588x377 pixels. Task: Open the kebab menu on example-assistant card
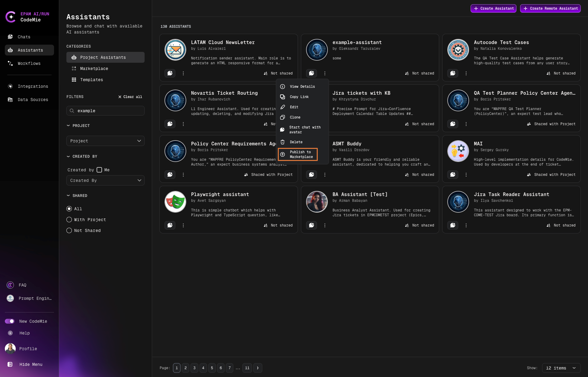pos(324,73)
